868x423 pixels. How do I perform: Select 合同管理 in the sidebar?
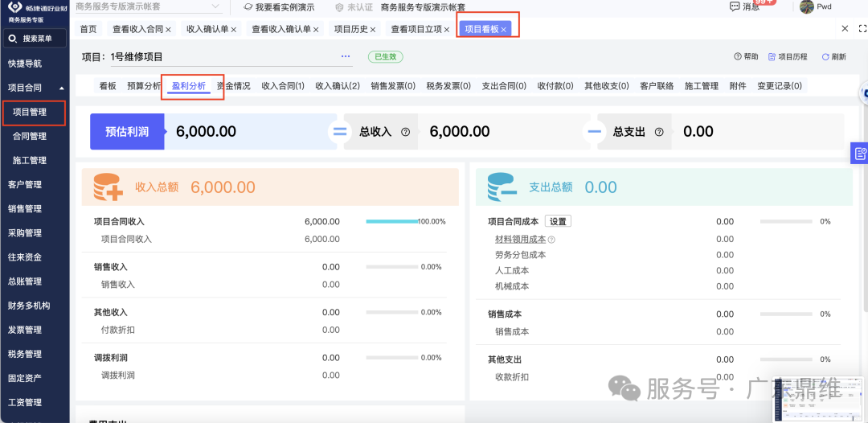click(x=30, y=136)
